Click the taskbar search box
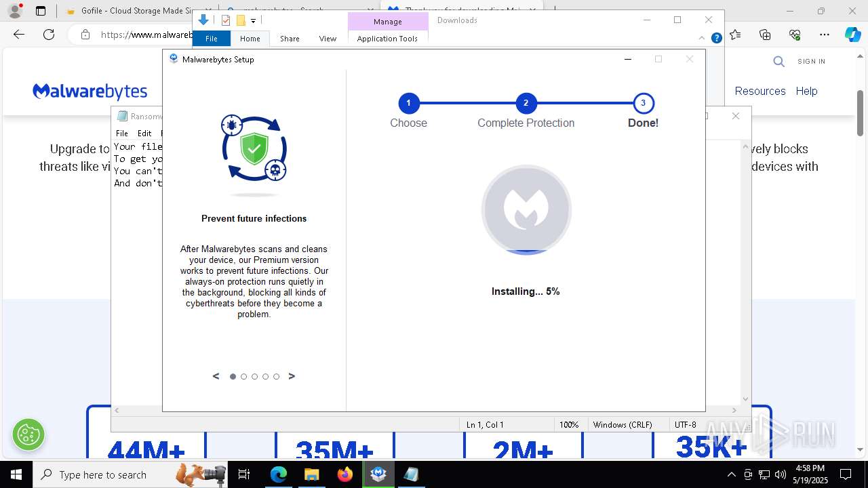 point(130,474)
